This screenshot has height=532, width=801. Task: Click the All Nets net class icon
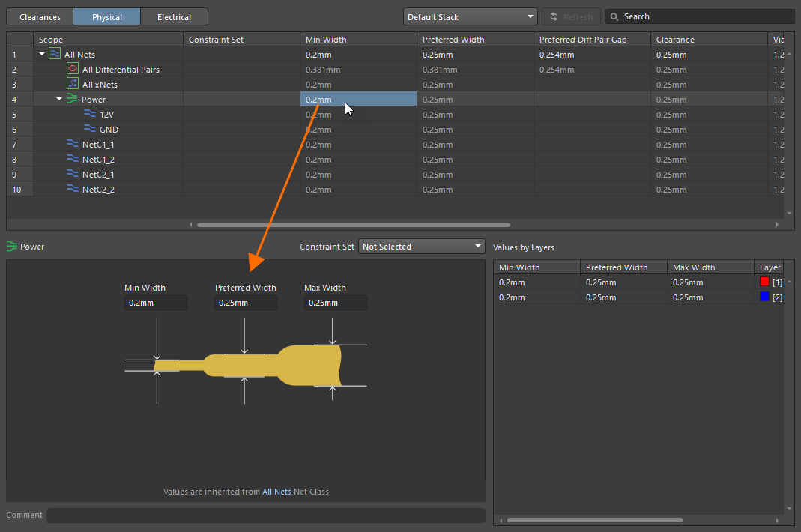55,54
